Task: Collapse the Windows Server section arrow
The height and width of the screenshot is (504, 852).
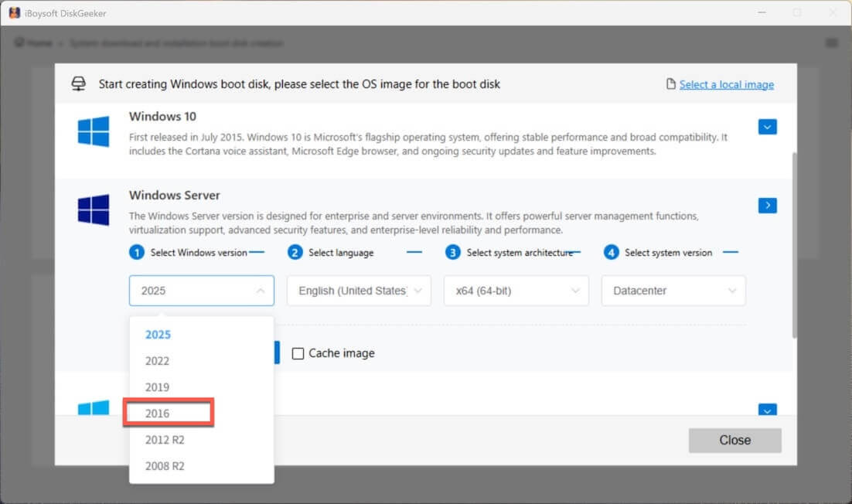Action: click(767, 206)
